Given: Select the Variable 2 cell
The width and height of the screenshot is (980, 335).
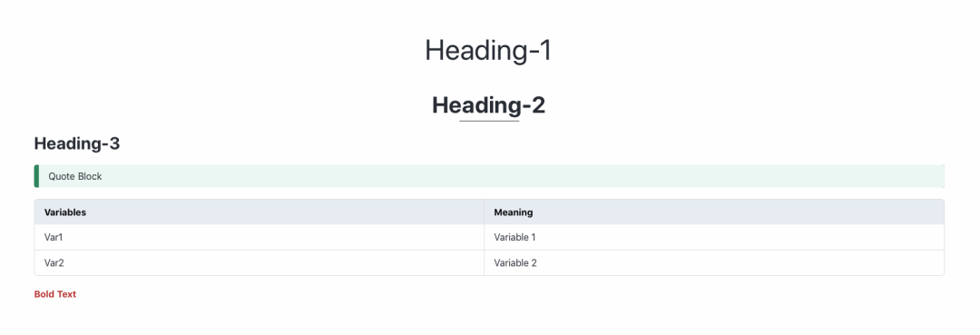Looking at the screenshot, I should point(714,263).
